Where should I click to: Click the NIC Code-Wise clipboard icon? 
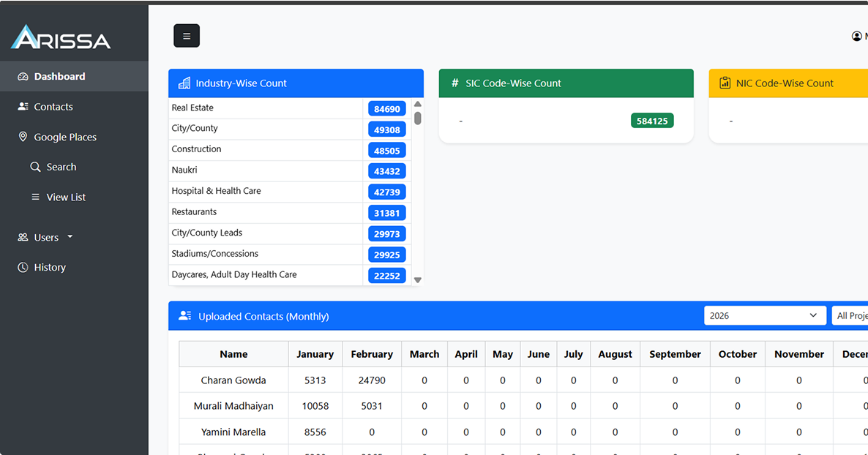tap(725, 83)
